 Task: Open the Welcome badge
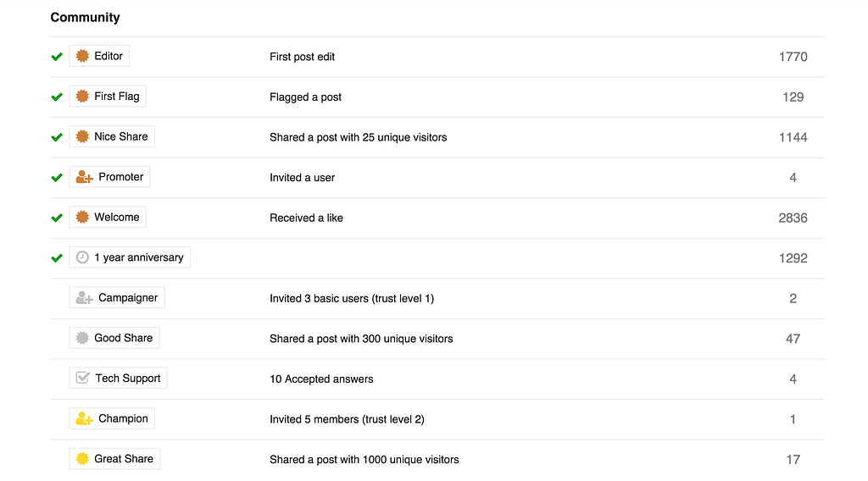[108, 218]
